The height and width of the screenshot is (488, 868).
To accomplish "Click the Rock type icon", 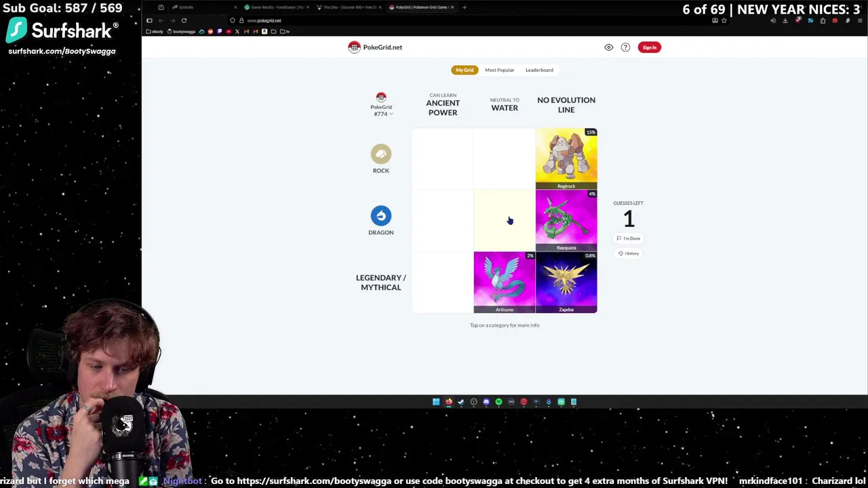I will 381,154.
